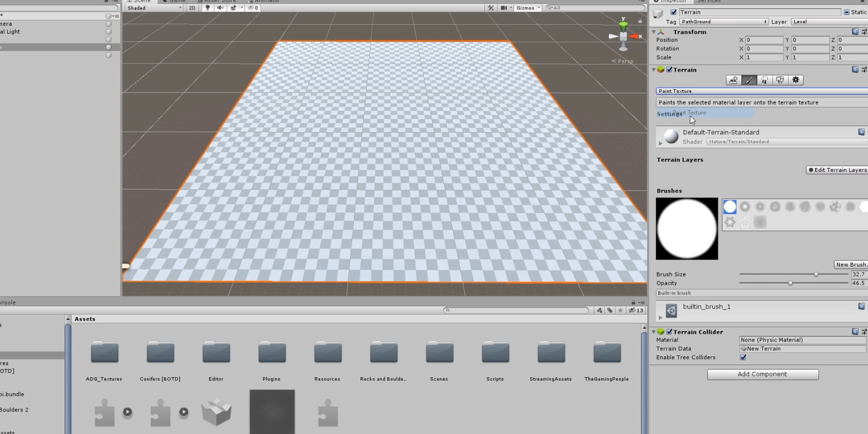Disable the Terrain Collider component checkbox
Viewport: 868px width, 434px height.
[x=669, y=332]
